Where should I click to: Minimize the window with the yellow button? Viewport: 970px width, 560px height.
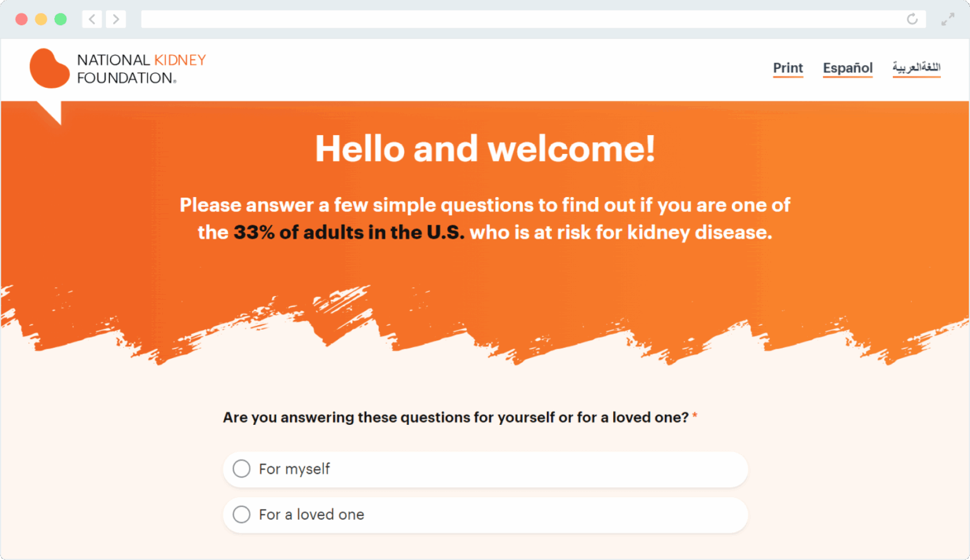pos(41,19)
